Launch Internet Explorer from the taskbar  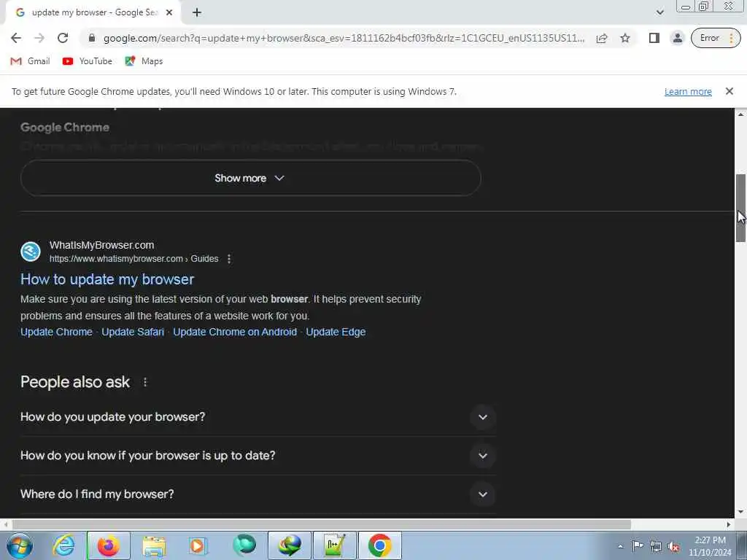click(63, 545)
